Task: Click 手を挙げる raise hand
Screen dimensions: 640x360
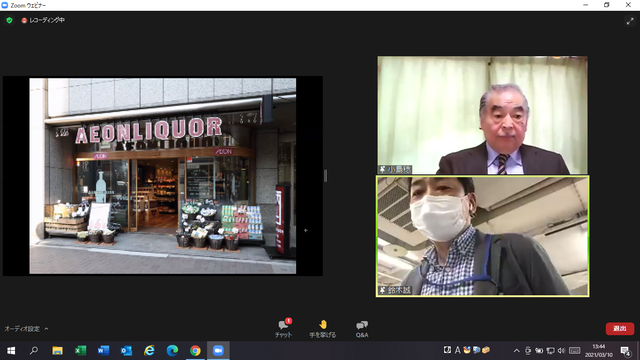Action: point(322,328)
